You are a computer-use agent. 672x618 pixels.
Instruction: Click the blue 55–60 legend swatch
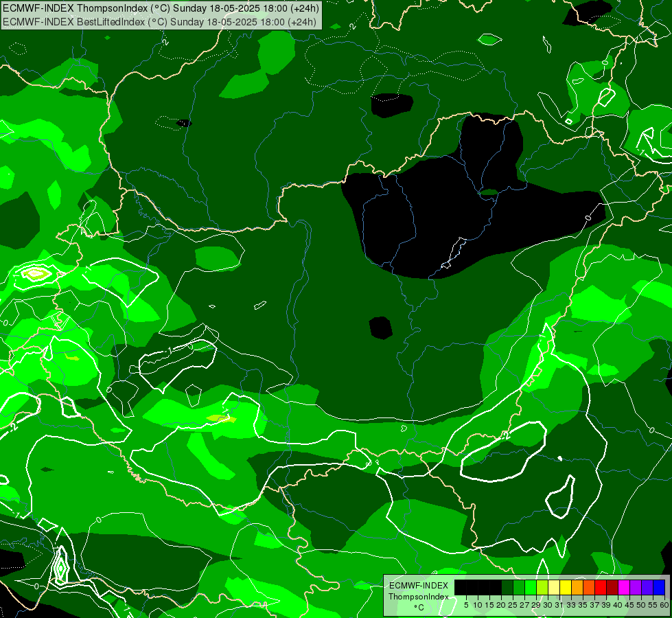pos(659,588)
